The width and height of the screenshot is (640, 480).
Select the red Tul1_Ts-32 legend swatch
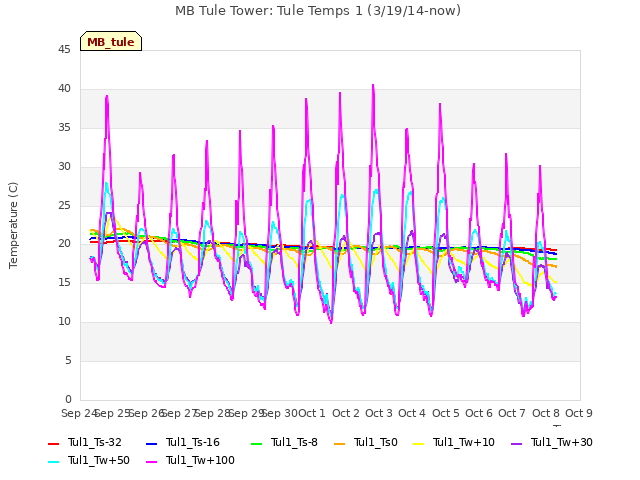click(53, 443)
